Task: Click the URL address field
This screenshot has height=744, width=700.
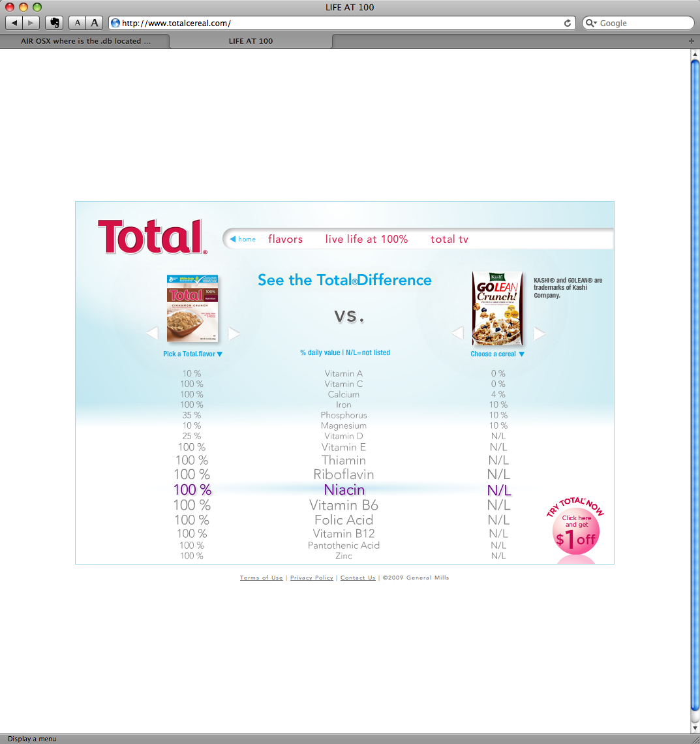Action: pyautogui.click(x=341, y=23)
